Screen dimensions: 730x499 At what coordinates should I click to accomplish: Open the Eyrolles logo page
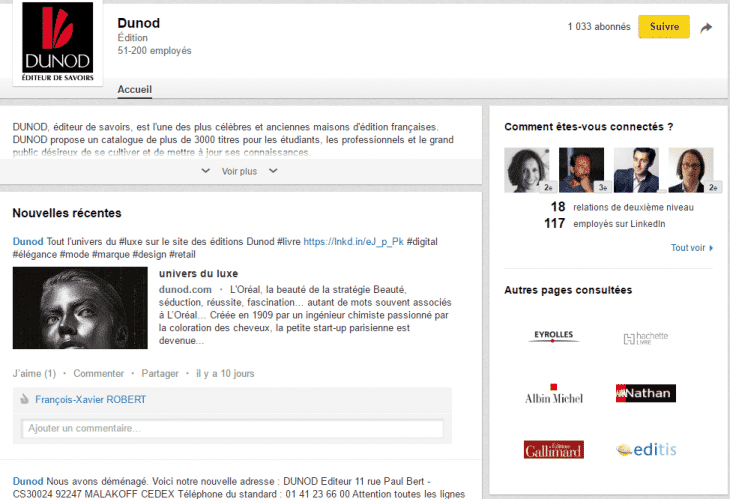coord(554,336)
